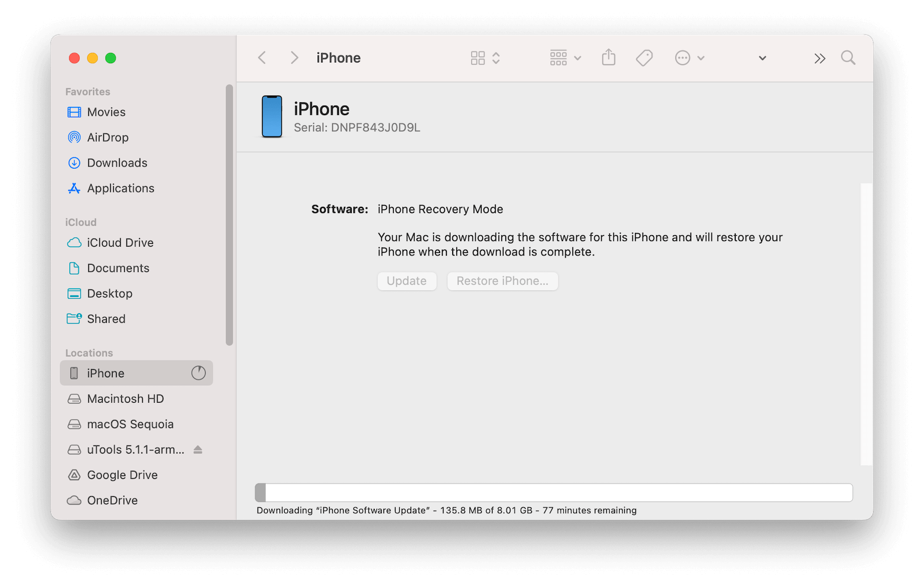Open the standalone toolbar dropdown chevron
The height and width of the screenshot is (587, 924).
click(x=762, y=58)
